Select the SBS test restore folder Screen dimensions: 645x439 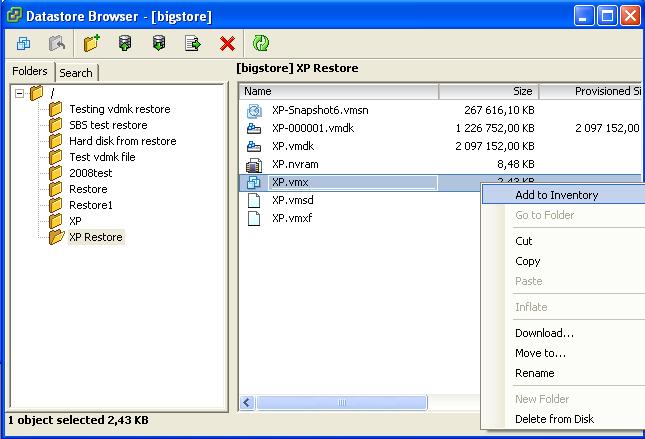[108, 125]
